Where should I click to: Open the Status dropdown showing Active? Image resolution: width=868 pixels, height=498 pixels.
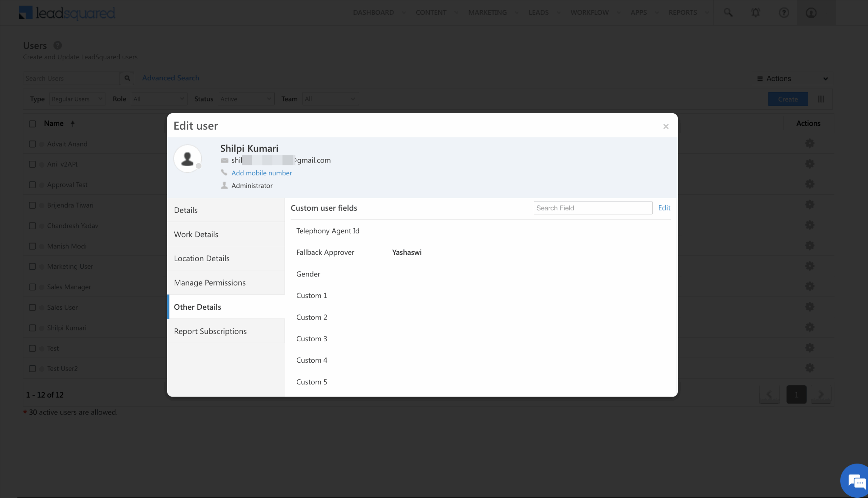click(246, 99)
